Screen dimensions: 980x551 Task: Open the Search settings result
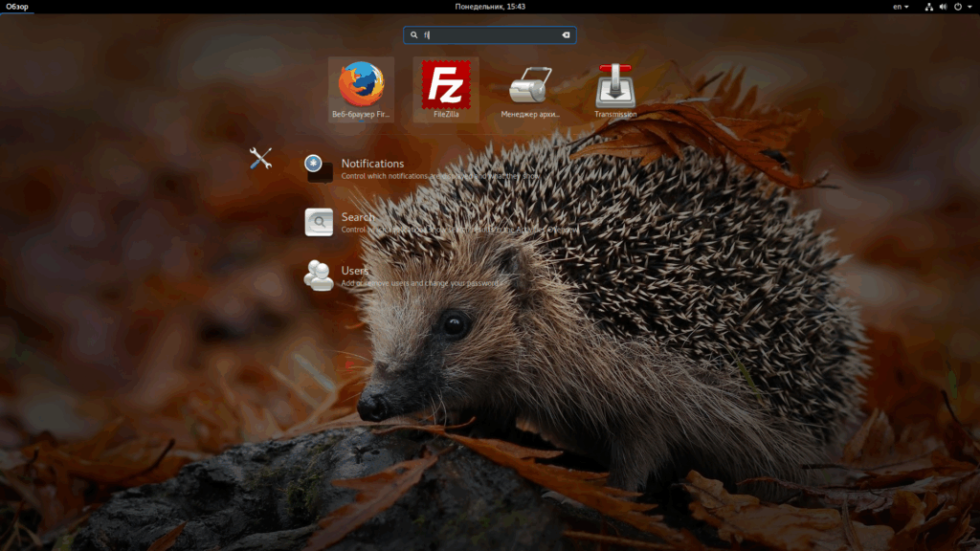click(440, 222)
